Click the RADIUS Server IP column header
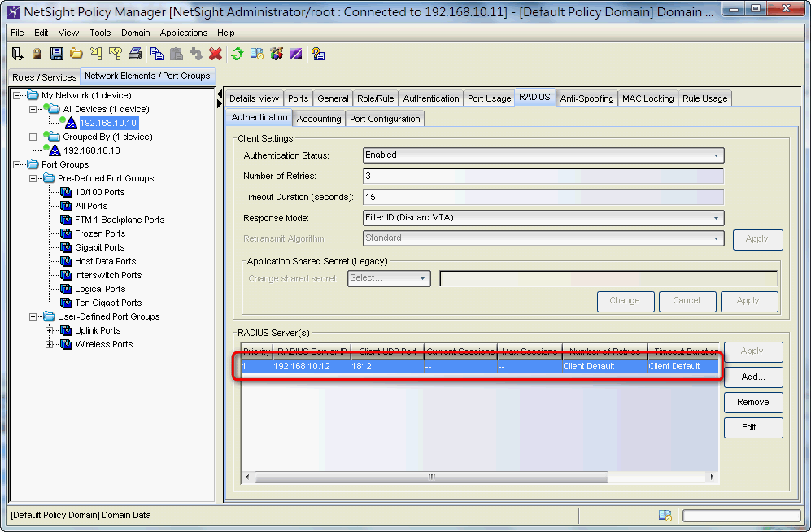 click(x=312, y=351)
